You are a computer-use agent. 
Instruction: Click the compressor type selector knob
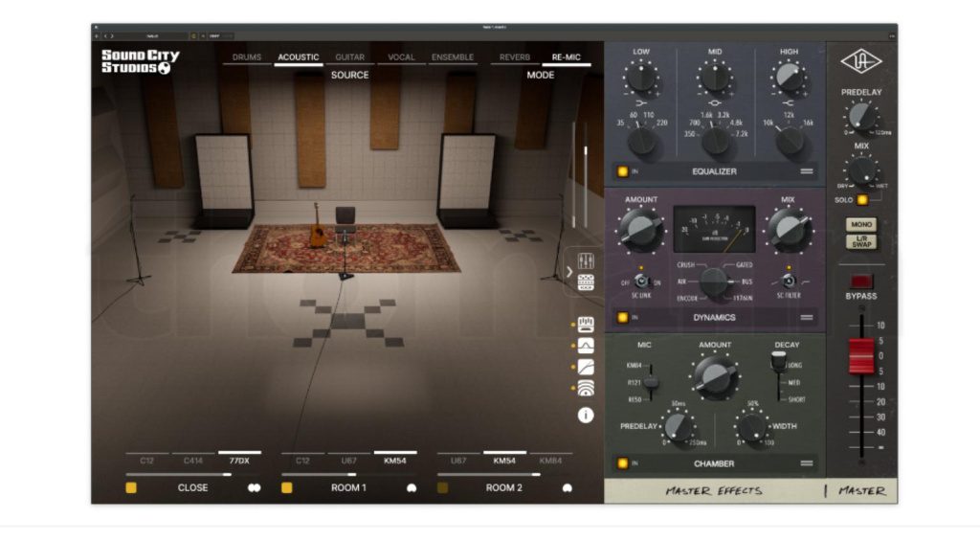click(714, 282)
